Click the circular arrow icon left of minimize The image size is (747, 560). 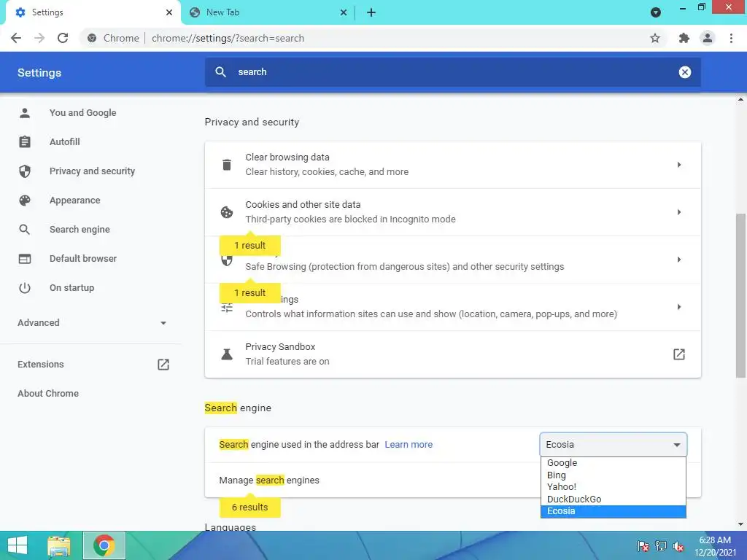(x=656, y=12)
